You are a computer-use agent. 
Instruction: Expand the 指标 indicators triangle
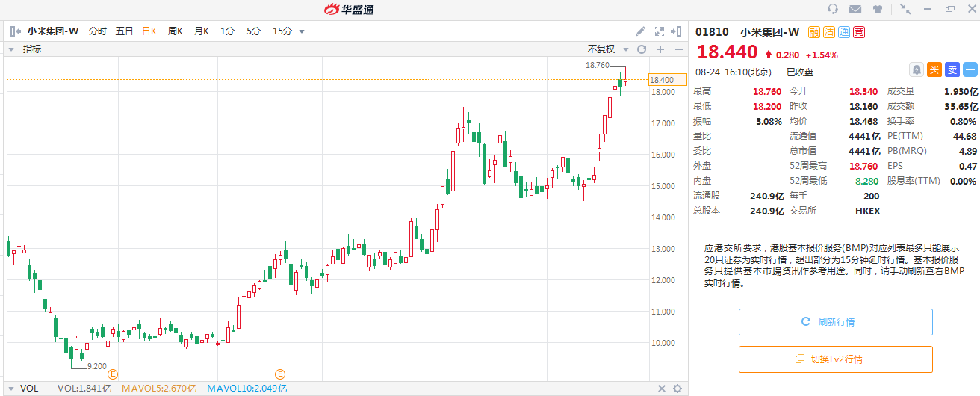[11, 49]
